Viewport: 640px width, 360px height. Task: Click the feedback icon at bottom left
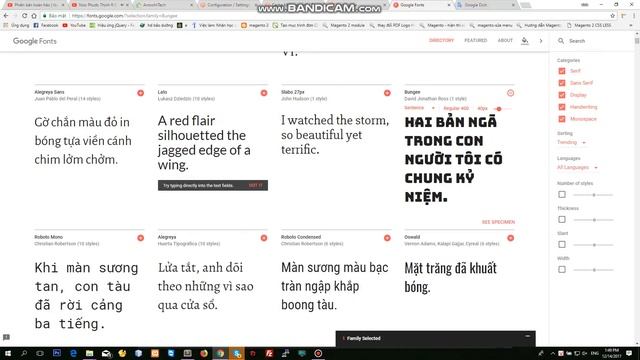[6, 337]
